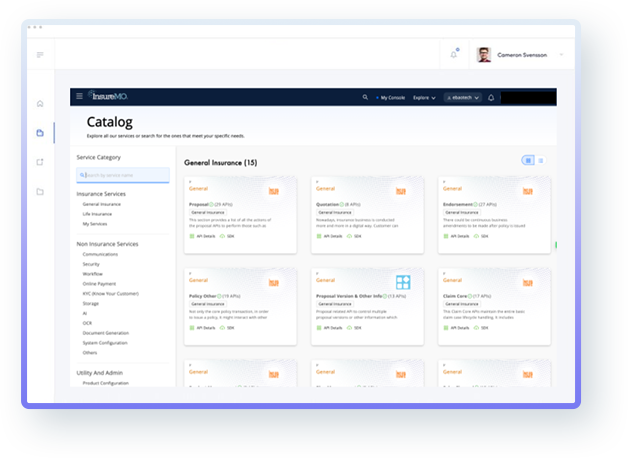The height and width of the screenshot is (458, 628).
Task: Click Cameron Svensson's profile avatar
Action: [484, 55]
